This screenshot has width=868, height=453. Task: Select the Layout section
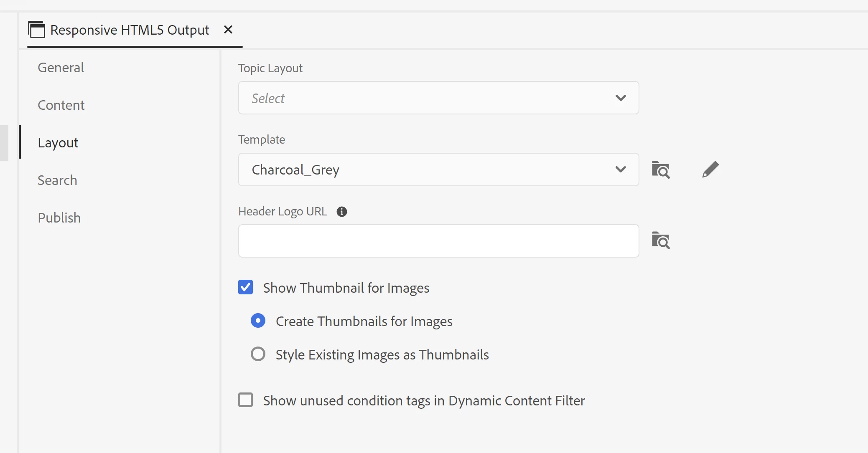(x=58, y=143)
